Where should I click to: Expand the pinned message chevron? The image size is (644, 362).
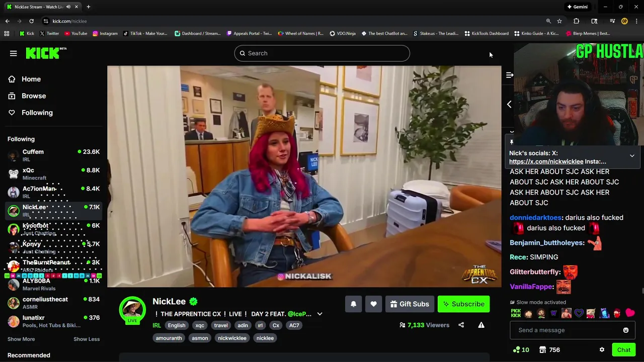point(632,156)
